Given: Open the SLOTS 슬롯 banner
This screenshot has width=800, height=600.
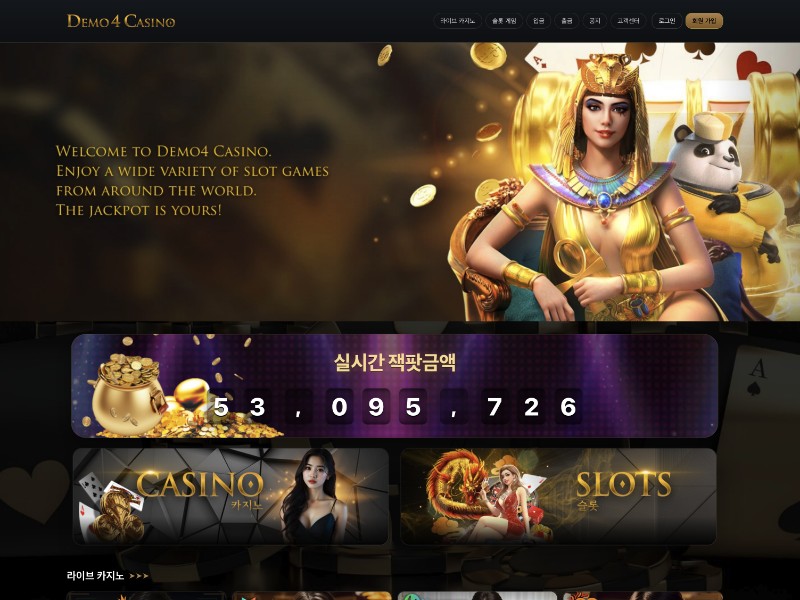Looking at the screenshot, I should 559,496.
